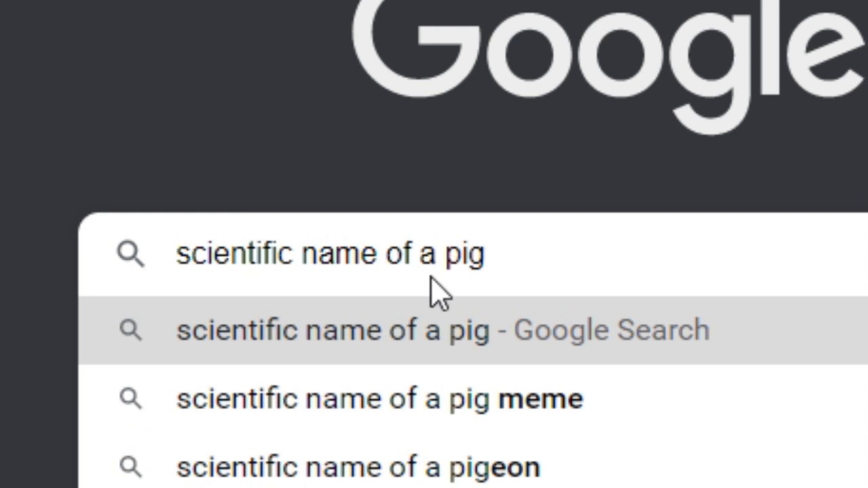Click the magnifier icon inside the search box
This screenshot has height=488, width=868.
tap(131, 255)
